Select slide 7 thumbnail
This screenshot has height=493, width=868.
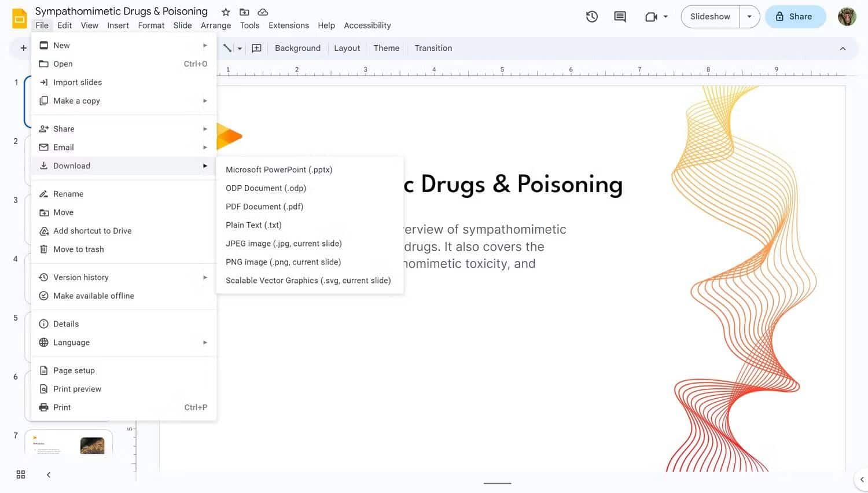(68, 443)
